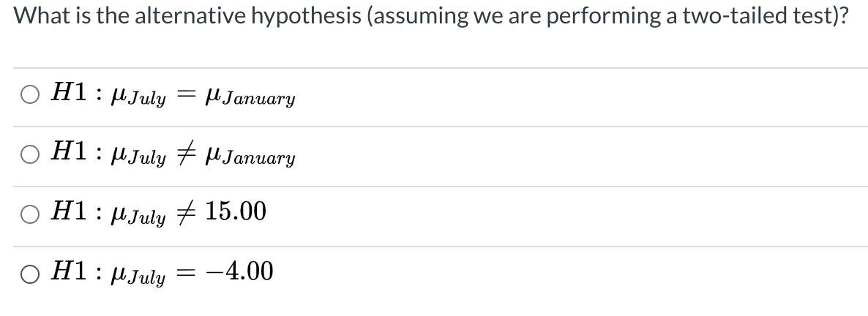This screenshot has height=316, width=868.
Task: Click the μJanuary term in the not-equal option
Action: (250, 157)
